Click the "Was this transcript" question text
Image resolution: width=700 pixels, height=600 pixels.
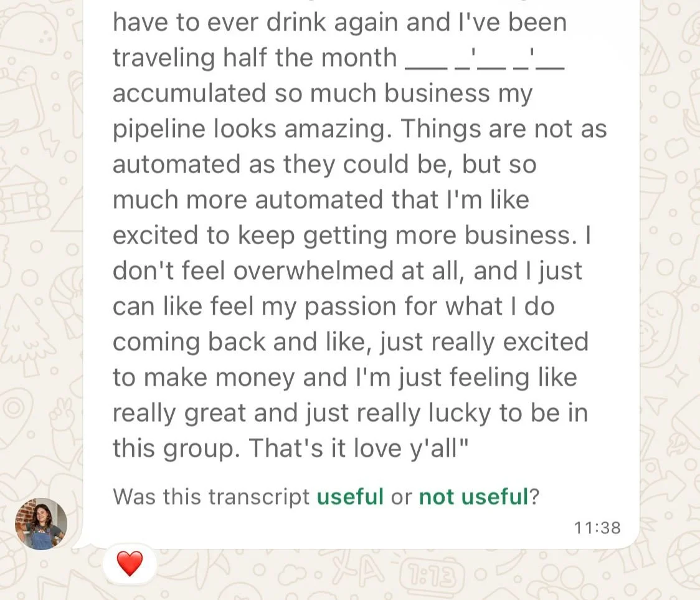click(x=211, y=497)
